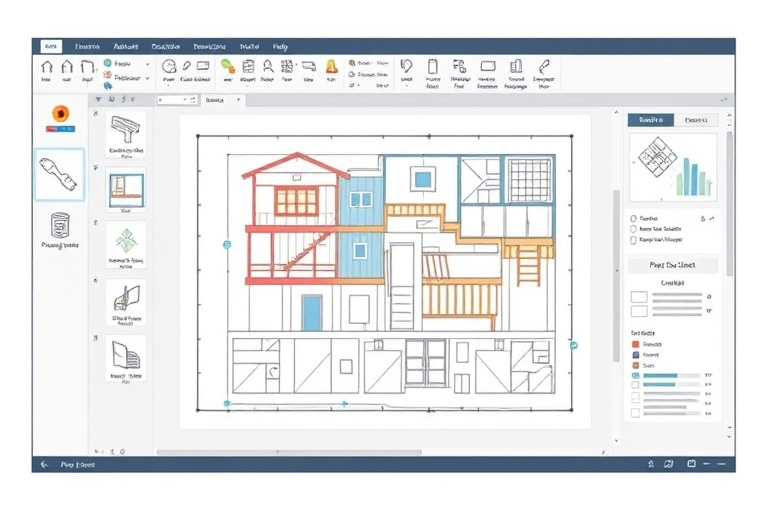Click the dark blue color swatch in right panel
Image resolution: width=768 pixels, height=512 pixels.
click(635, 355)
